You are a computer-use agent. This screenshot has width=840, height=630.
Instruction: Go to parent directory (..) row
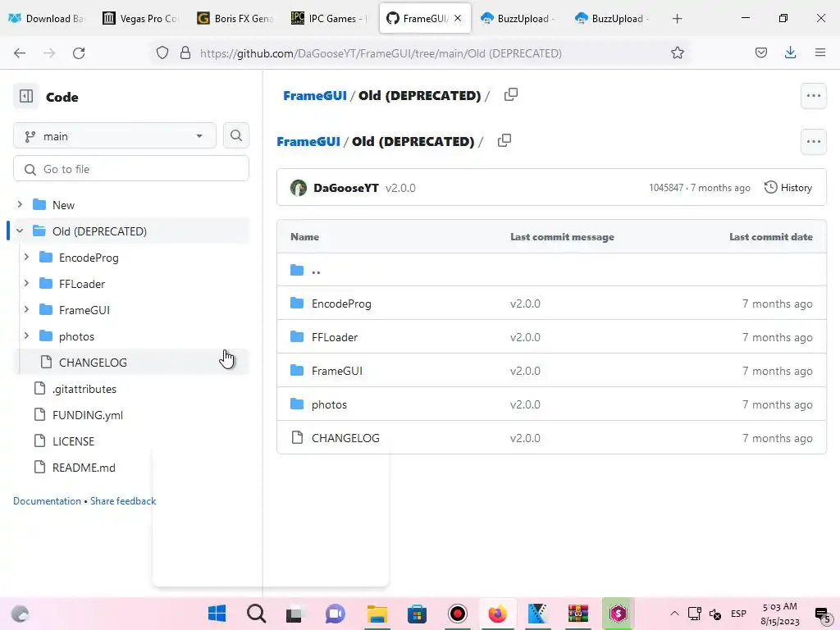pyautogui.click(x=551, y=269)
